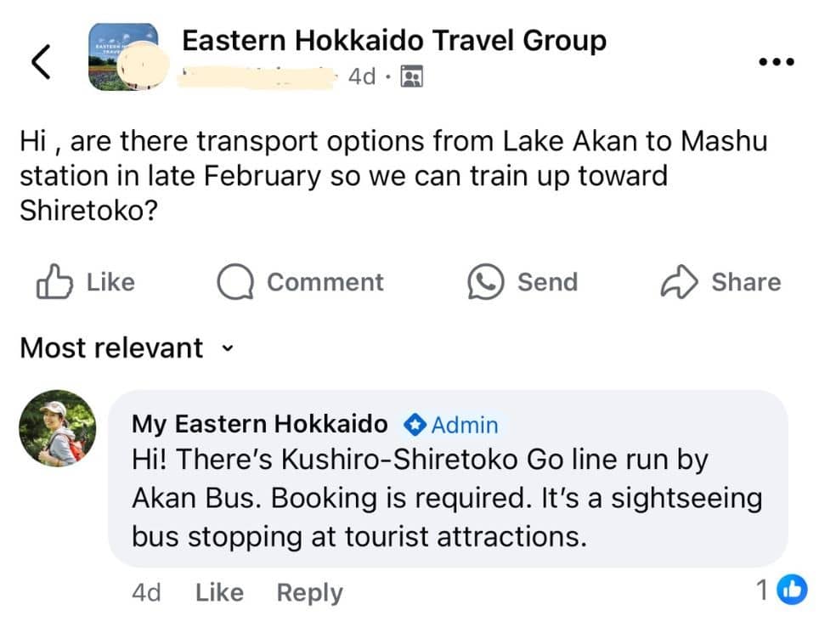
Task: Click the comment's 4d timestamp
Action: [x=146, y=592]
